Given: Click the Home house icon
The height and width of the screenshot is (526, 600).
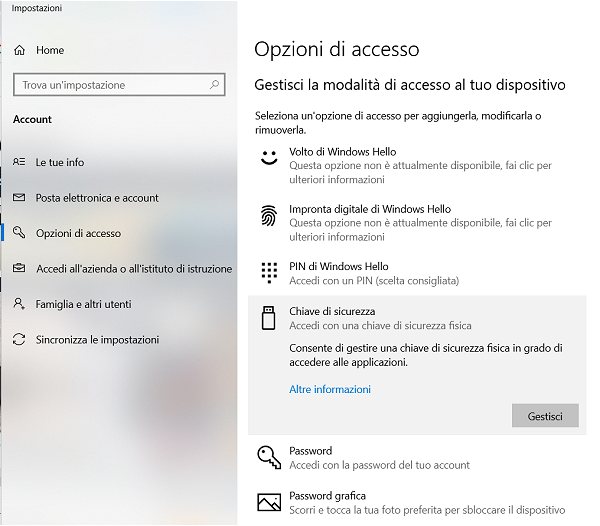Looking at the screenshot, I should [20, 50].
